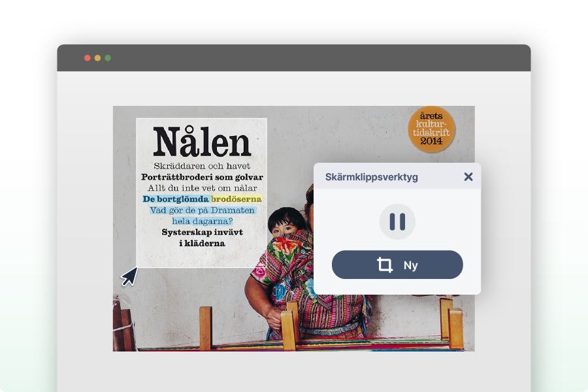Image resolution: width=588 pixels, height=392 pixels.
Task: Click the highlighted text De bortglömda
Action: click(176, 199)
